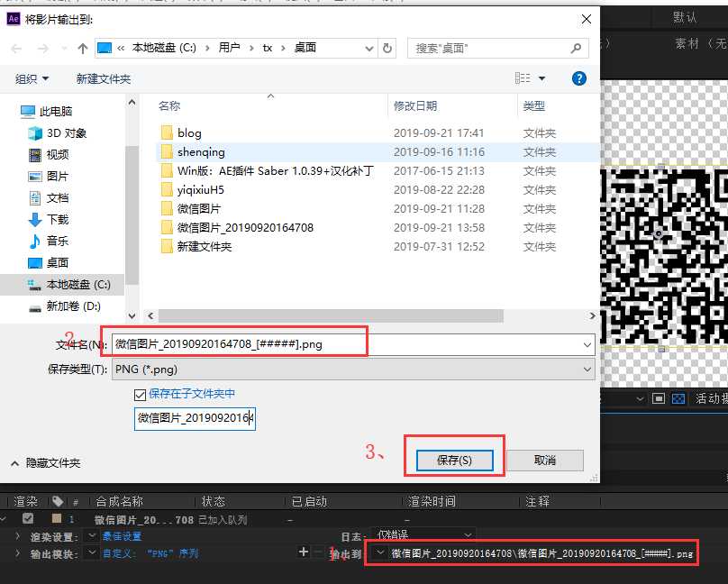Viewport: 728px width, 584px height.
Task: Open the view options dropdown arrow
Action: coord(541,78)
